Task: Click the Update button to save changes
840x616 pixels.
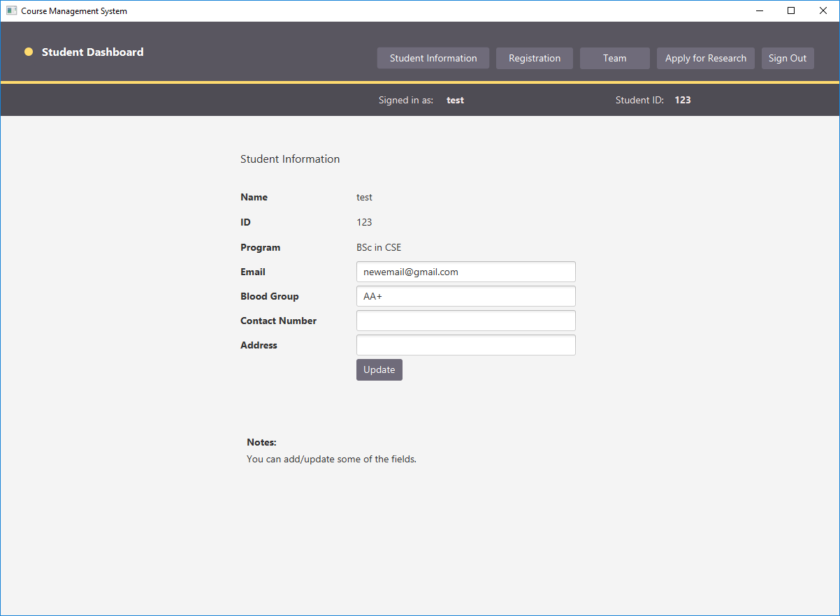Action: click(x=379, y=369)
